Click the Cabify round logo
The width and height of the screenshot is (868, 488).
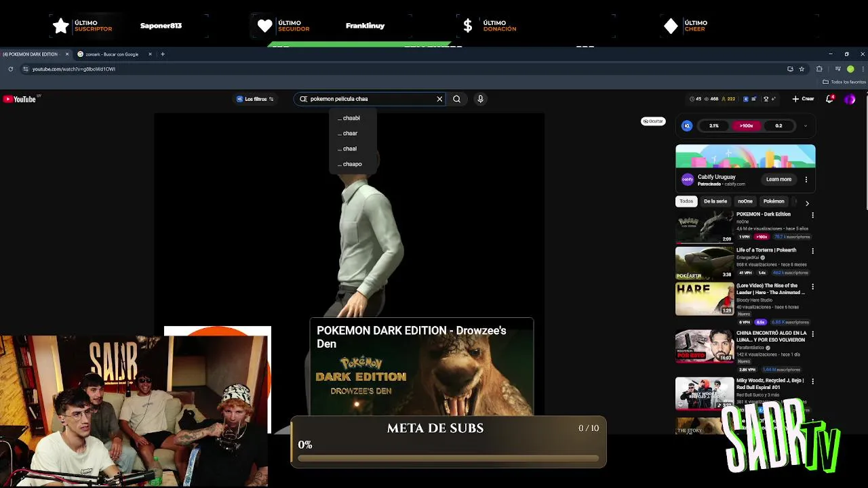coord(688,180)
